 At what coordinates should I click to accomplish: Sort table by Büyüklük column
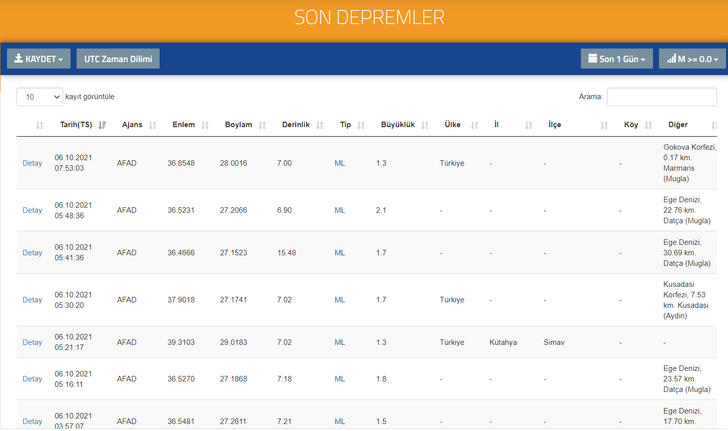pos(404,124)
